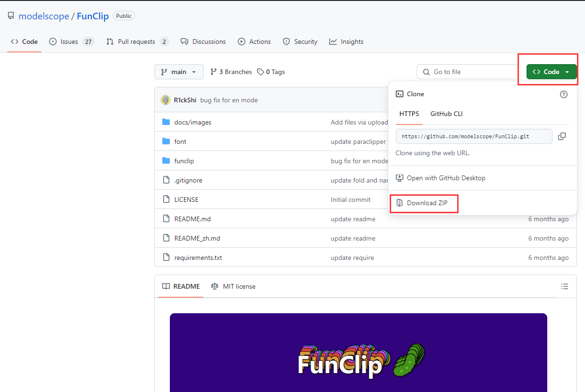Open 'Add files via upload' commit message
Image resolution: width=585 pixels, height=392 pixels.
coord(359,122)
